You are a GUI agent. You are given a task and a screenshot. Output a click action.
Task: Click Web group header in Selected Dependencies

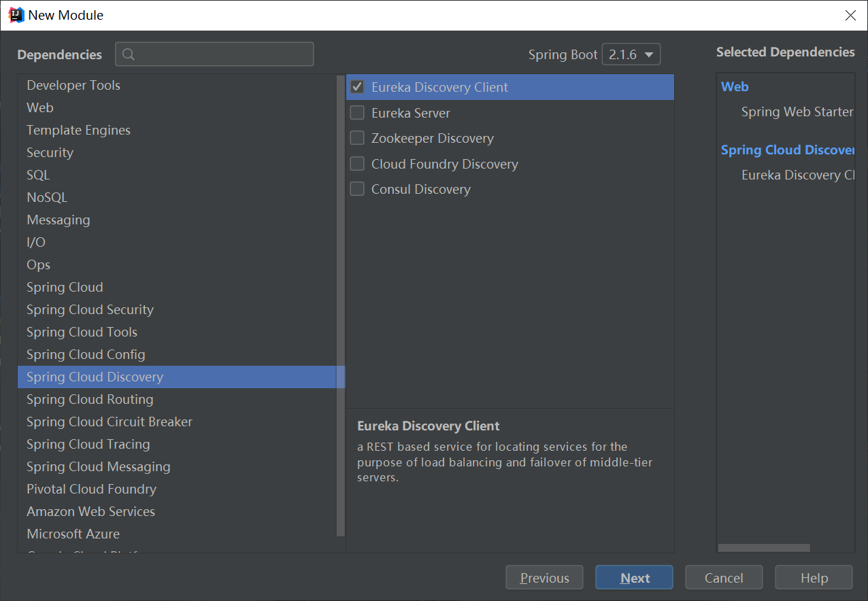point(735,86)
